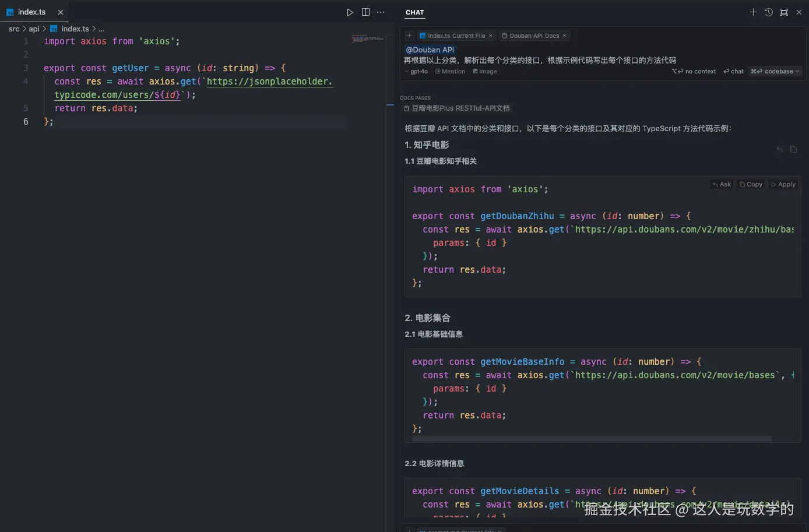Image resolution: width=809 pixels, height=532 pixels.
Task: Copy the whole response with copy icon
Action: [x=793, y=150]
